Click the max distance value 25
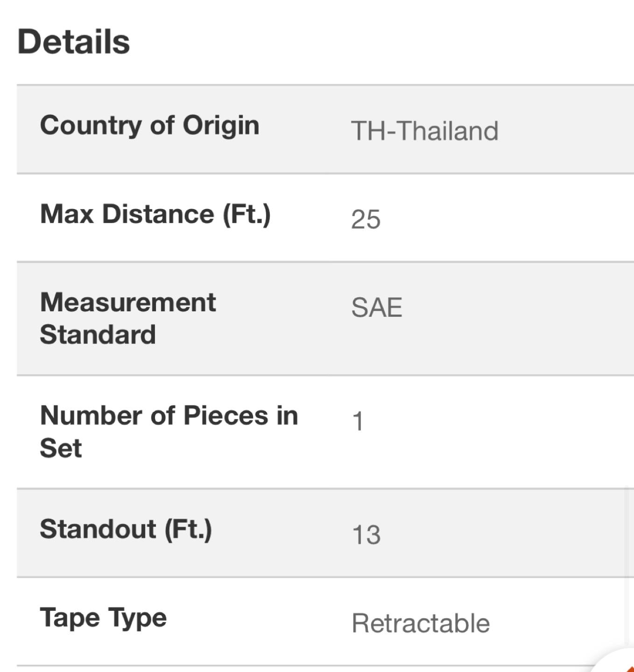 pyautogui.click(x=366, y=219)
